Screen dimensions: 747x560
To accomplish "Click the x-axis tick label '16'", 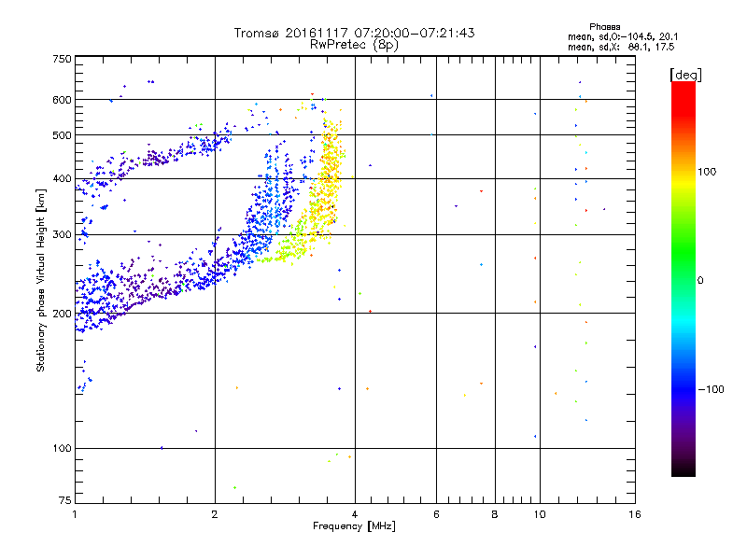I will pyautogui.click(x=635, y=514).
